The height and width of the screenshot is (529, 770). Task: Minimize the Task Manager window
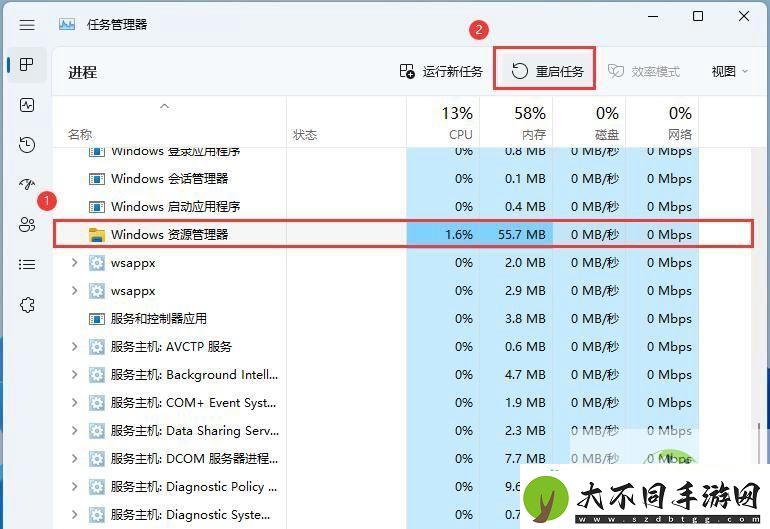[x=653, y=16]
